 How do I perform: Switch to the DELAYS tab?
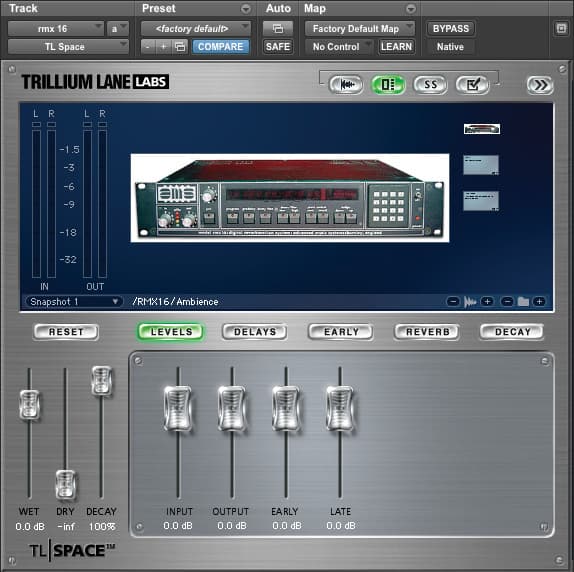pyautogui.click(x=255, y=332)
